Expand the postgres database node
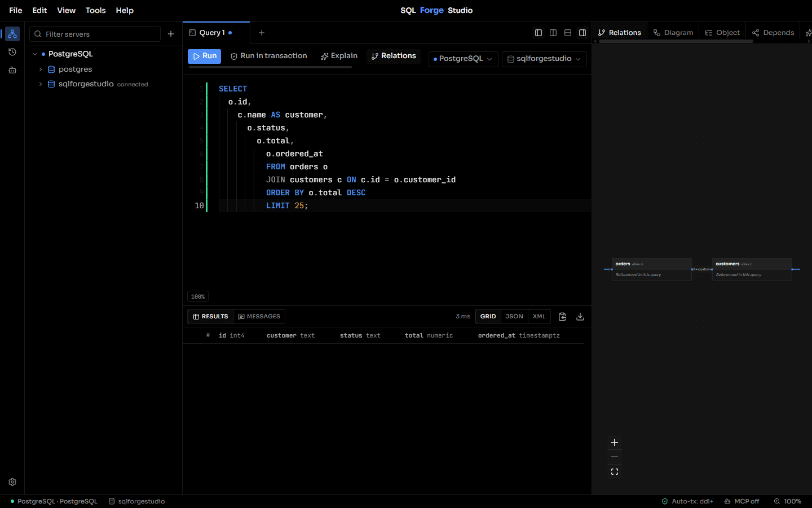812x508 pixels. [41, 69]
